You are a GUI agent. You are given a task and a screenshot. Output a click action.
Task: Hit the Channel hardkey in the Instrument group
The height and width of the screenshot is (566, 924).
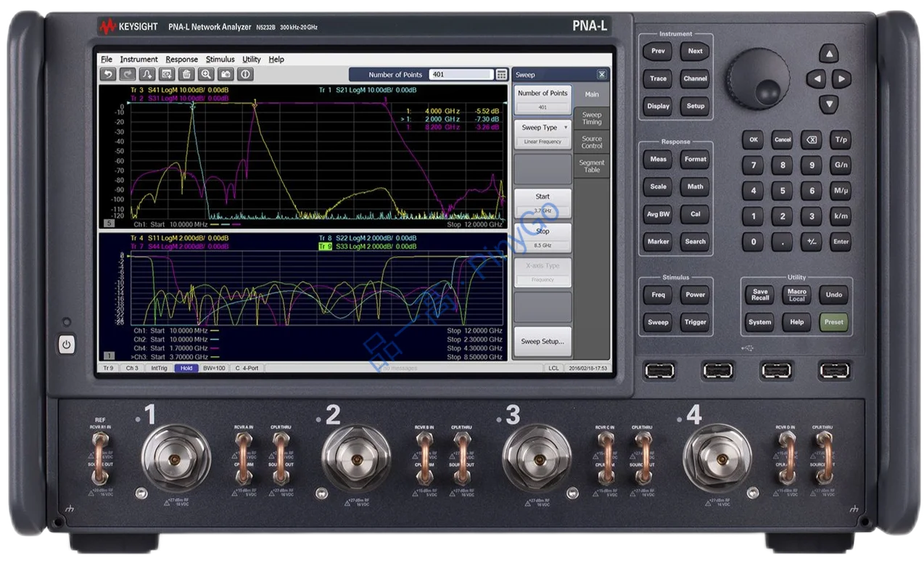click(x=695, y=78)
